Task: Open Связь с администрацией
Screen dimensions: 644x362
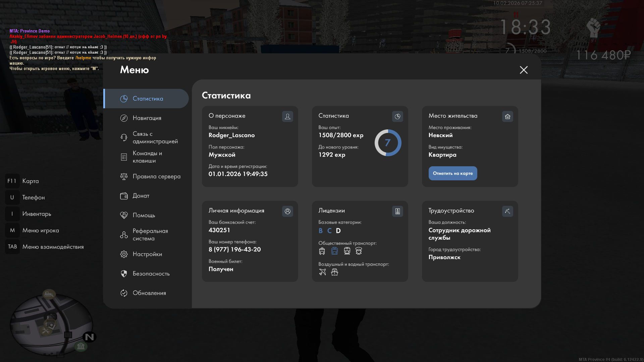Action: point(155,137)
